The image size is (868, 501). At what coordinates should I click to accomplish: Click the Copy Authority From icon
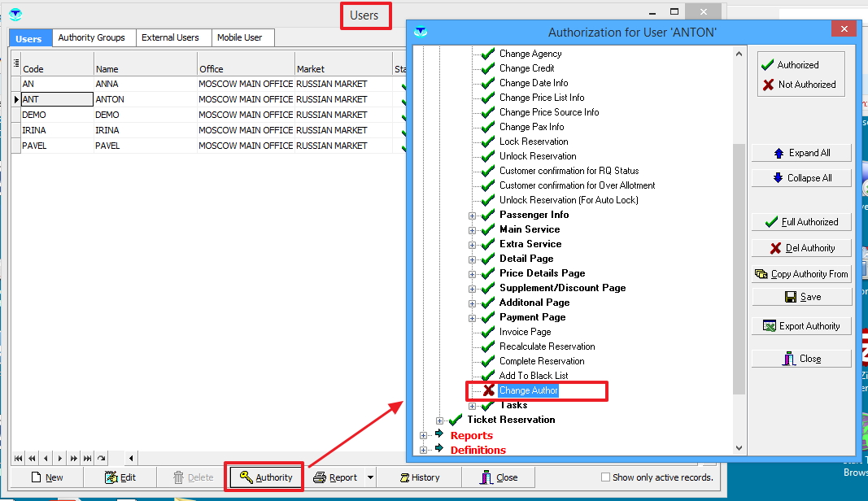pos(761,274)
